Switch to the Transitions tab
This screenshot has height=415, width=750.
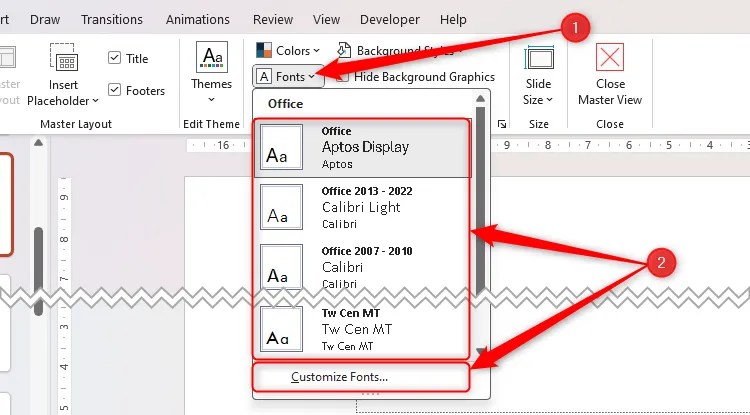pyautogui.click(x=112, y=20)
